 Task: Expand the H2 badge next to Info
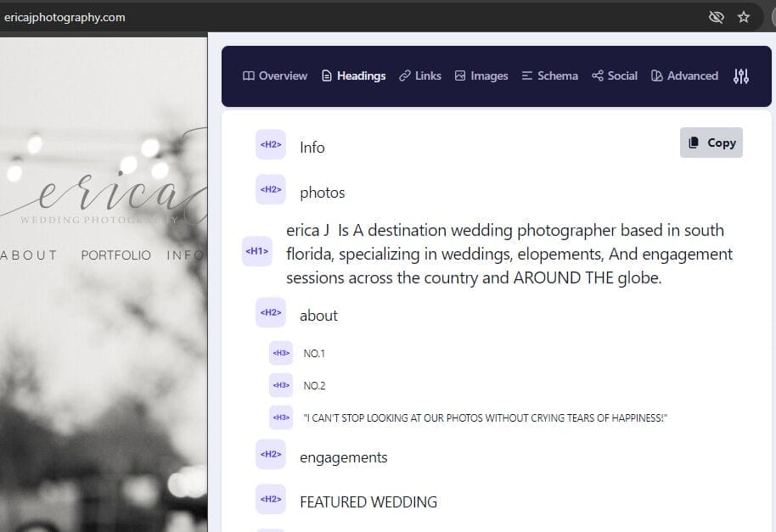(270, 144)
